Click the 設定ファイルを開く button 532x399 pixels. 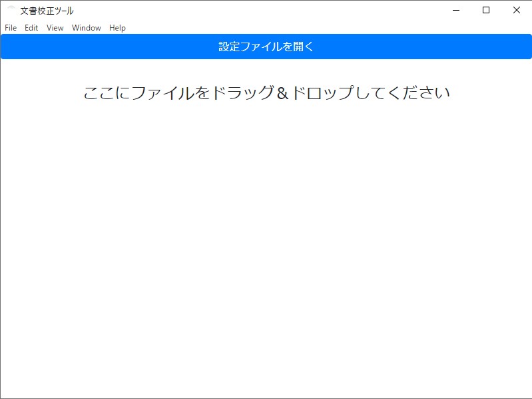click(266, 47)
